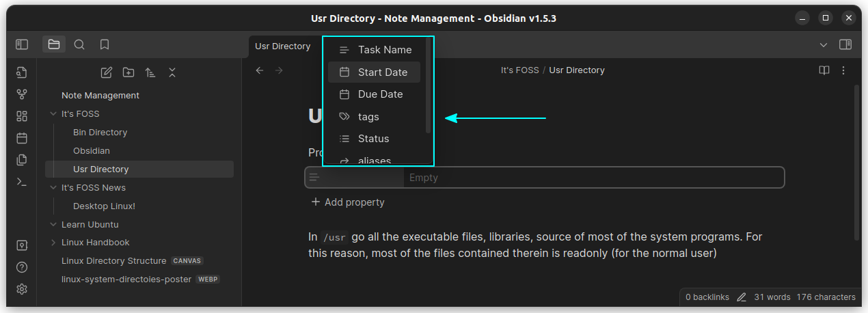The image size is (868, 313).
Task: Change sort order icon
Action: click(150, 72)
